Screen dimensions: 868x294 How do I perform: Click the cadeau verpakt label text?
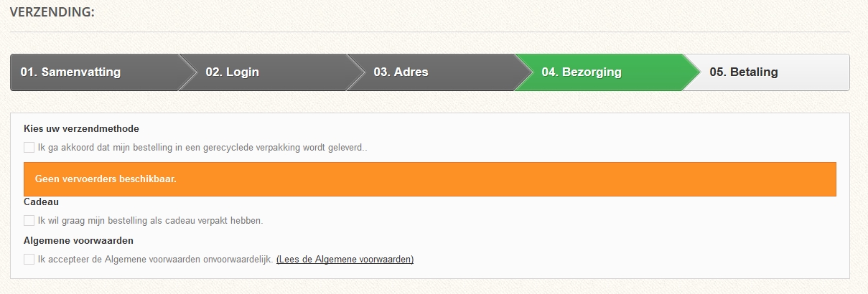pos(150,221)
